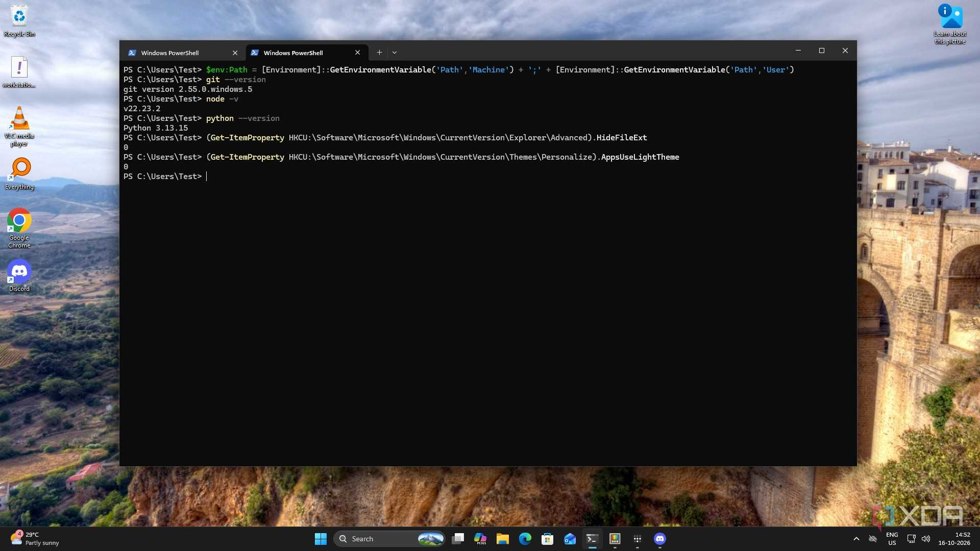Open Outlook from taskbar
The image size is (980, 551).
pos(570,539)
